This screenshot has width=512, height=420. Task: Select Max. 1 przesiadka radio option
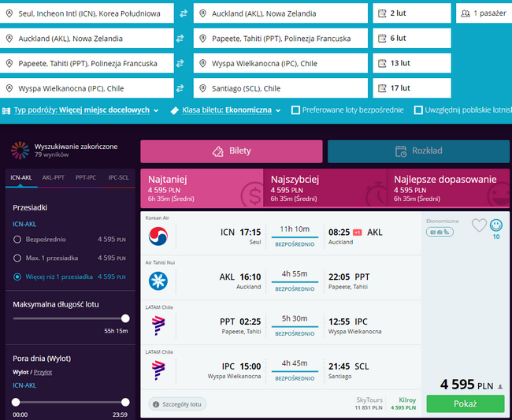17,258
